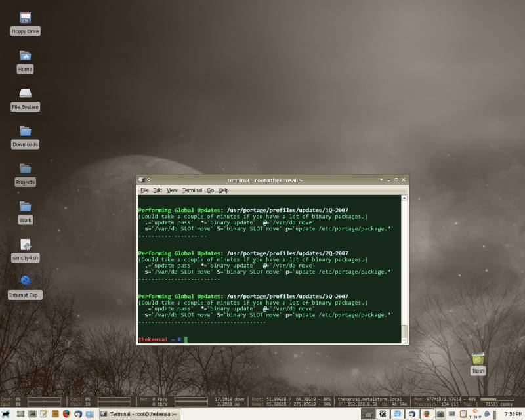
Task: Launch the text editor from the panel
Action: (43, 414)
